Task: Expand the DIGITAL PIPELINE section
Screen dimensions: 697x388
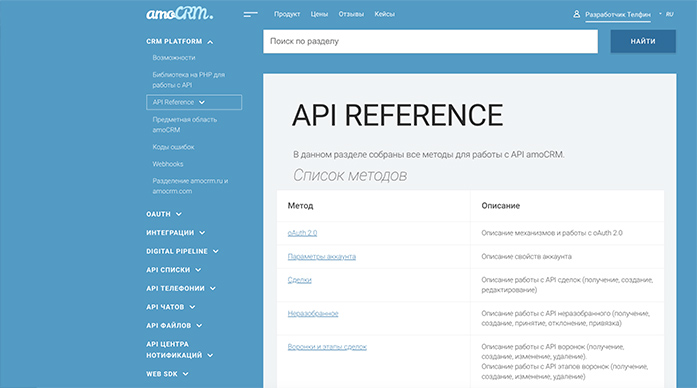Action: point(182,252)
